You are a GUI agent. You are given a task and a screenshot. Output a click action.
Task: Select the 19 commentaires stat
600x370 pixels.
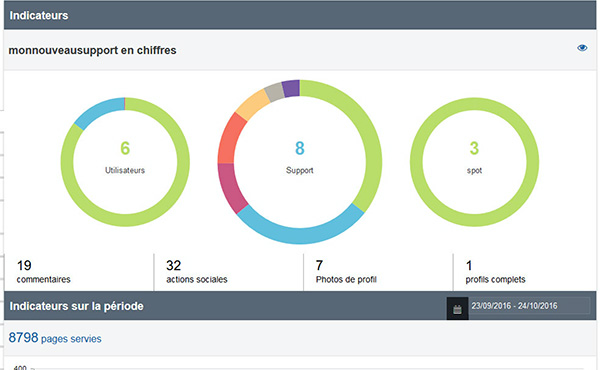pos(43,272)
